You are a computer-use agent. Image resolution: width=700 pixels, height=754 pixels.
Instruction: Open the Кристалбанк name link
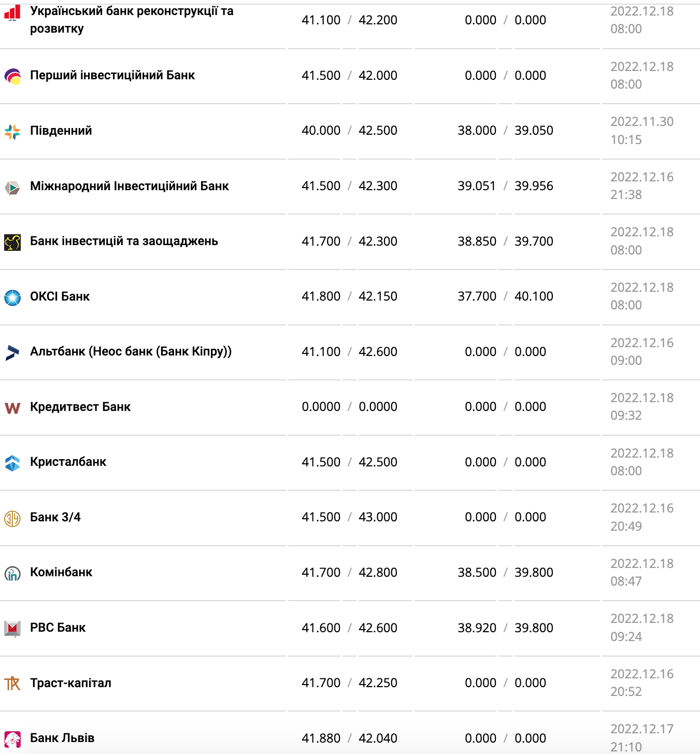point(68,462)
